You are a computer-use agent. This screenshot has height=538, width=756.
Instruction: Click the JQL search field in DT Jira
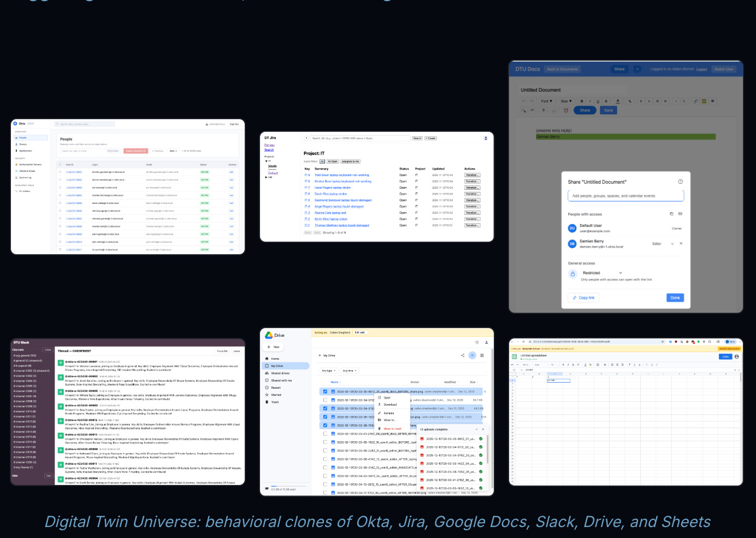tap(360, 138)
